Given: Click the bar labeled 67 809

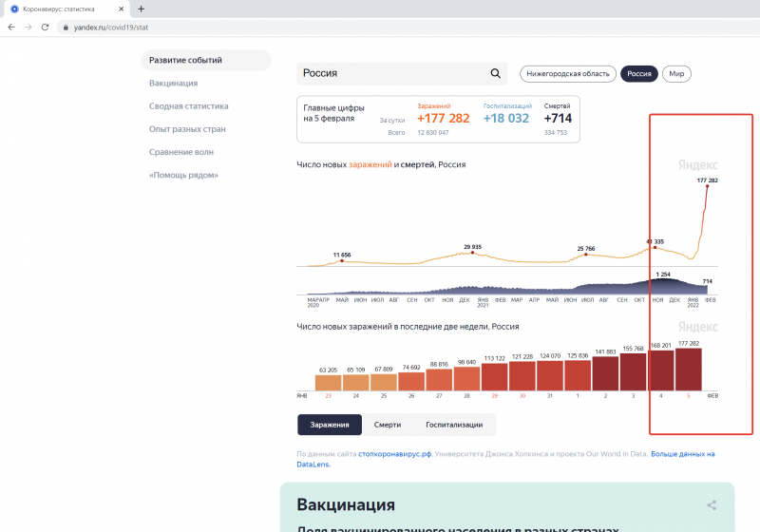Looking at the screenshot, I should tap(384, 382).
